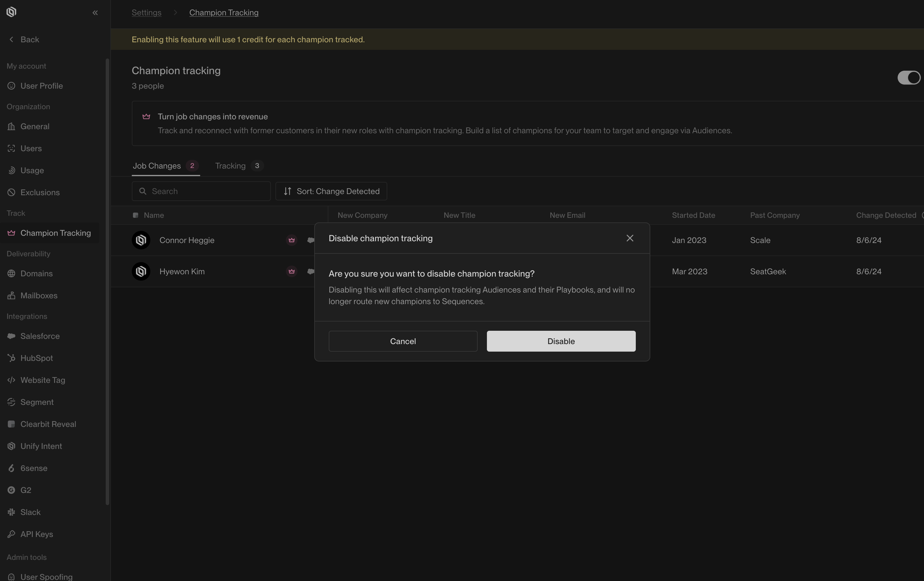This screenshot has width=924, height=581.
Task: Click the New Company column header
Action: (362, 215)
